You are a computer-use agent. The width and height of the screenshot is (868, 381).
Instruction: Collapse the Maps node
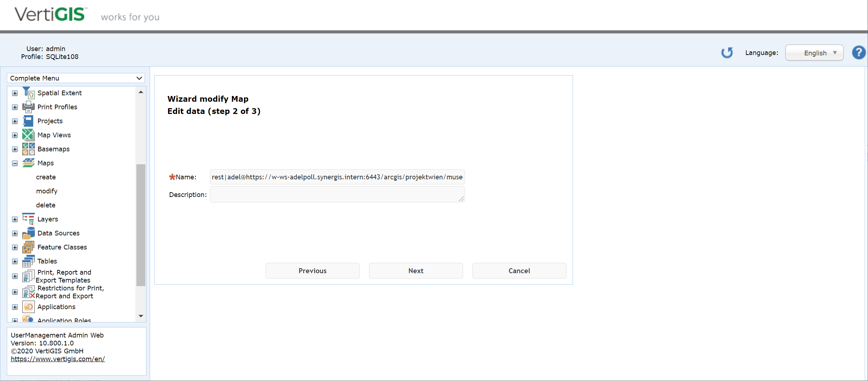[15, 163]
